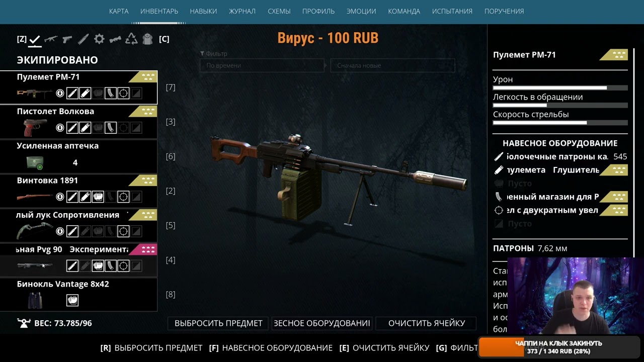The width and height of the screenshot is (644, 362).
Task: Filter inventory by weapon attachments icon
Action: click(x=115, y=39)
